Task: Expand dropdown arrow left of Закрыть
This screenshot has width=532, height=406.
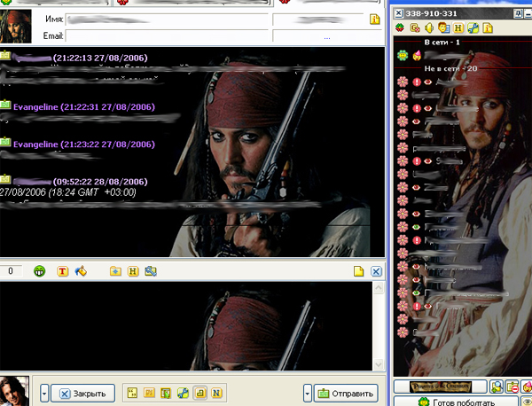Action: click(x=44, y=394)
